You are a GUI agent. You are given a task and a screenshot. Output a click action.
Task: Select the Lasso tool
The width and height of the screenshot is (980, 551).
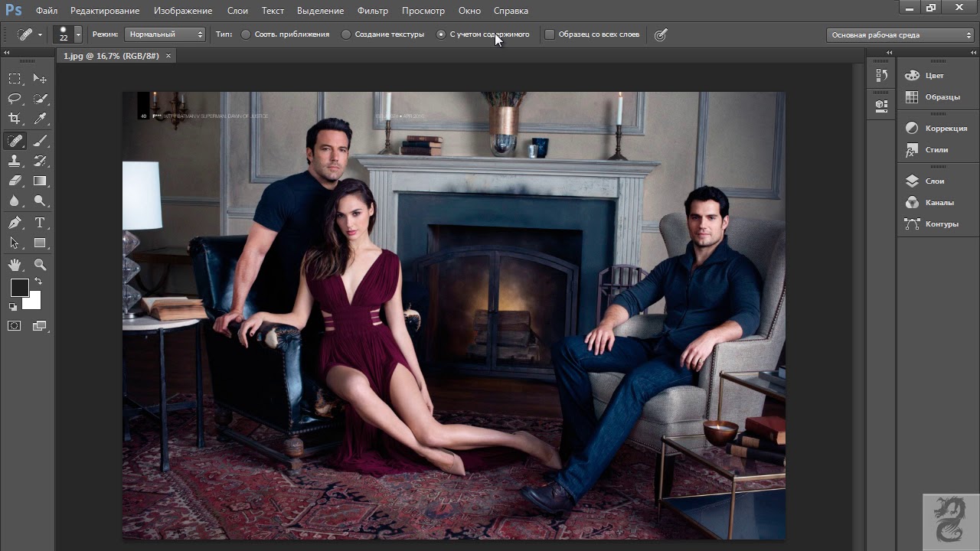(x=15, y=99)
